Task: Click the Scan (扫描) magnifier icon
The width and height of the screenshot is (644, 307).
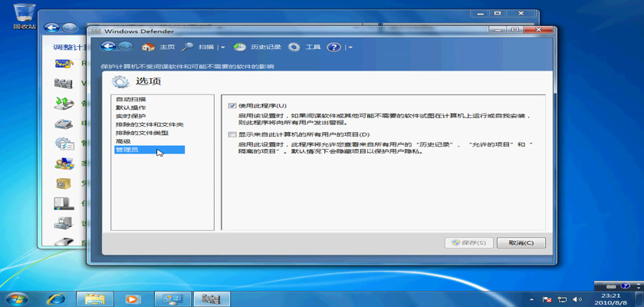Action: click(x=187, y=47)
